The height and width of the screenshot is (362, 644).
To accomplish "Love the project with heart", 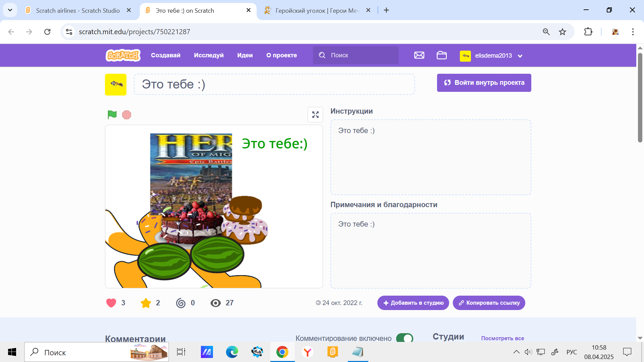I will click(111, 303).
